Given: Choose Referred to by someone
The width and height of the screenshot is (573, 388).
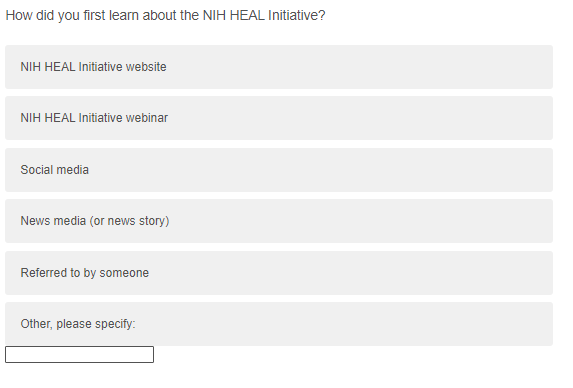Looking at the screenshot, I should (279, 273).
